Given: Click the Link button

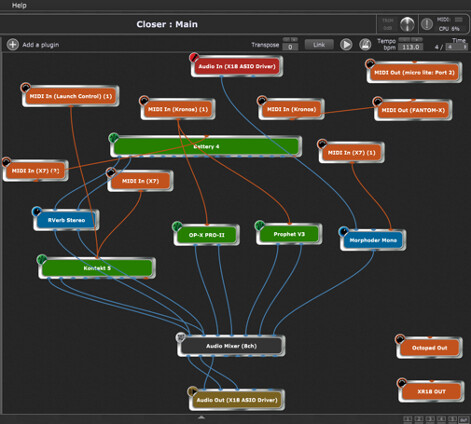Looking at the screenshot, I should (x=319, y=45).
